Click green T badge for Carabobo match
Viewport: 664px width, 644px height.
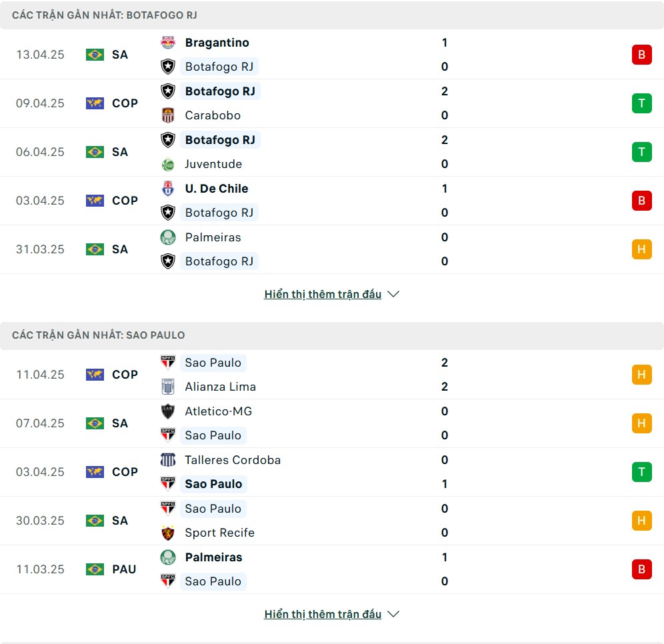(x=641, y=103)
